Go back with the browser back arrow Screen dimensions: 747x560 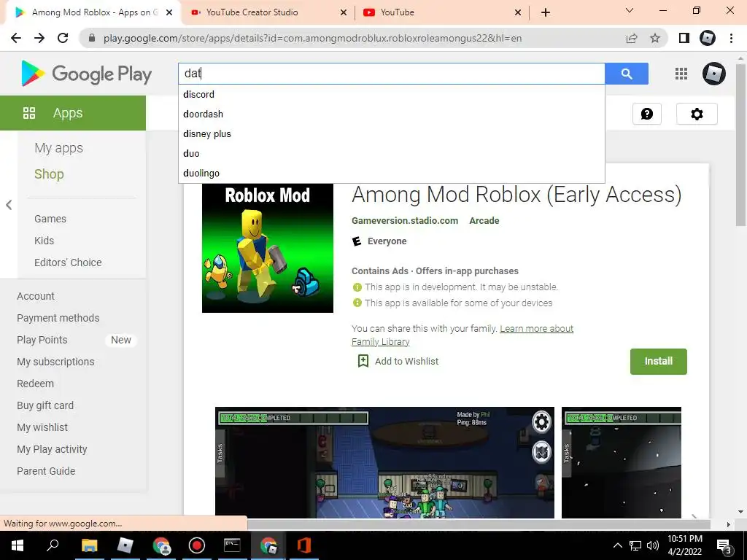pyautogui.click(x=16, y=38)
